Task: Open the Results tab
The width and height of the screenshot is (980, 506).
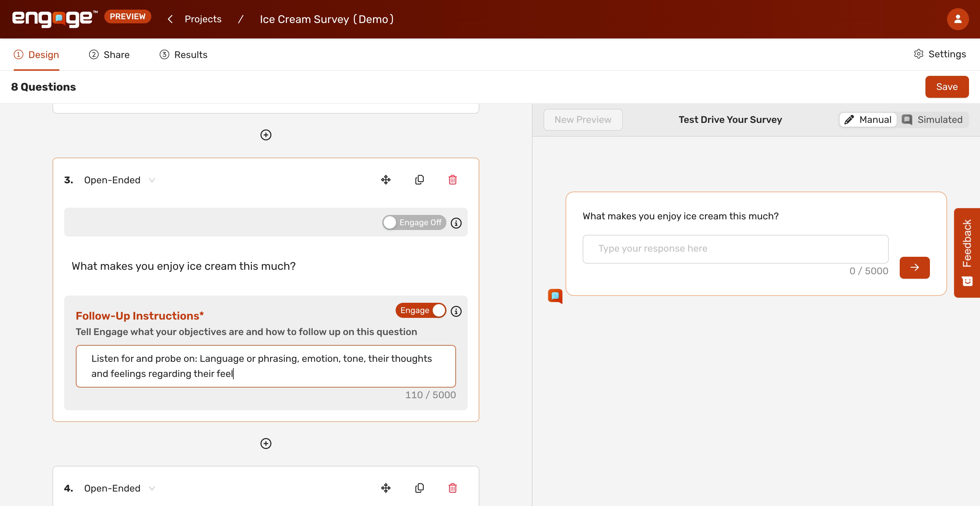Action: [x=183, y=55]
